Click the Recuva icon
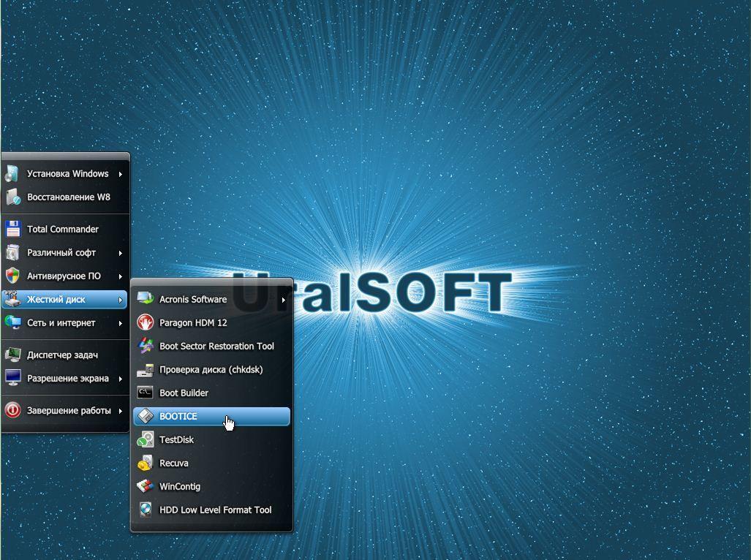This screenshot has width=751, height=560. (x=146, y=463)
